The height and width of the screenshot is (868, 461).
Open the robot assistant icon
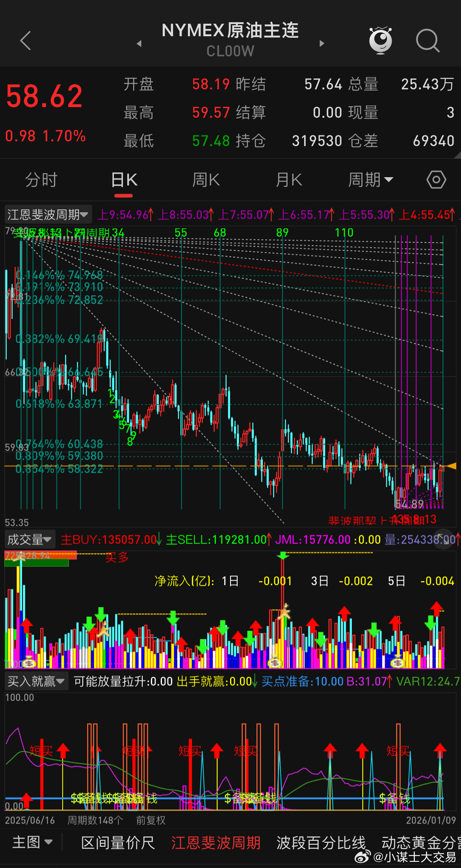(x=380, y=40)
